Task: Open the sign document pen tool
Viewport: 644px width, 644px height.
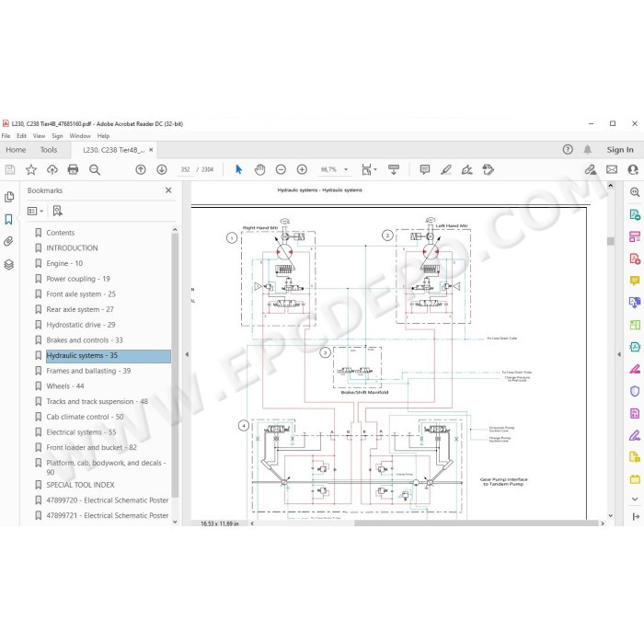Action: click(467, 169)
